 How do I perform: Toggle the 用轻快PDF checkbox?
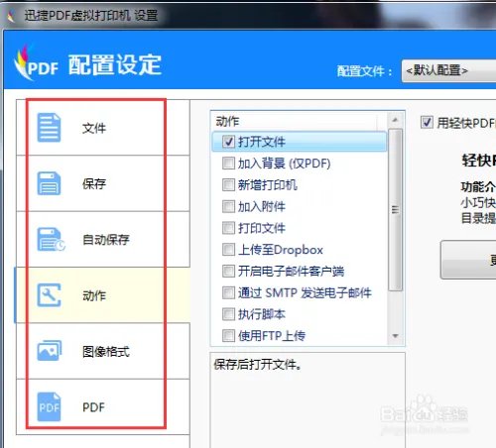427,123
